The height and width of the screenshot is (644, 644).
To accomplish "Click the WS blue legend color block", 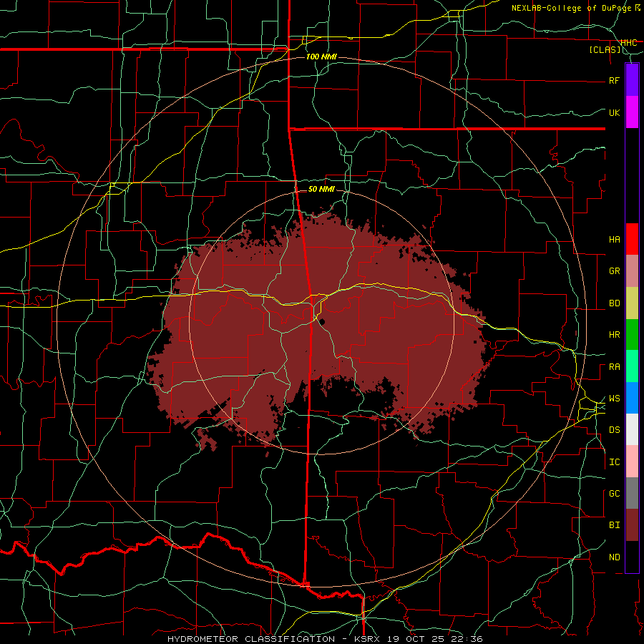I will (632, 398).
